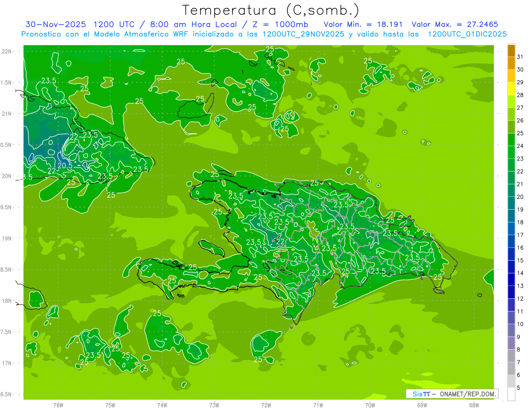Viewport: 532px width, 411px height.
Task: Click the "20.5" contour label near Cuba
Action: (65, 165)
